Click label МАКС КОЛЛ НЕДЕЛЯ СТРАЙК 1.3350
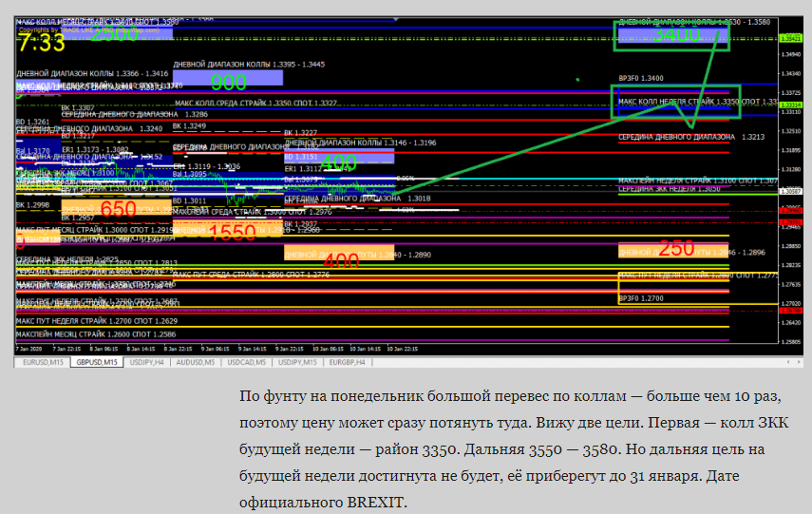 [x=679, y=102]
